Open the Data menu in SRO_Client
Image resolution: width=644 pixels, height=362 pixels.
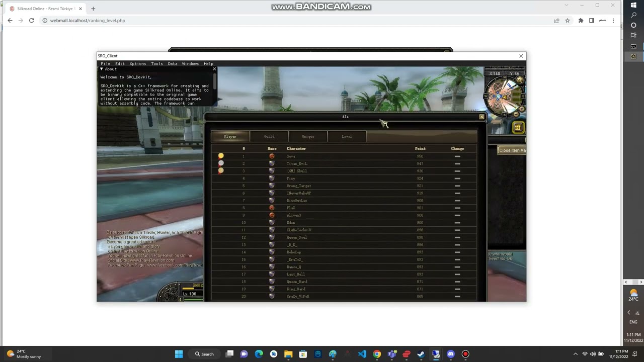coord(173,64)
